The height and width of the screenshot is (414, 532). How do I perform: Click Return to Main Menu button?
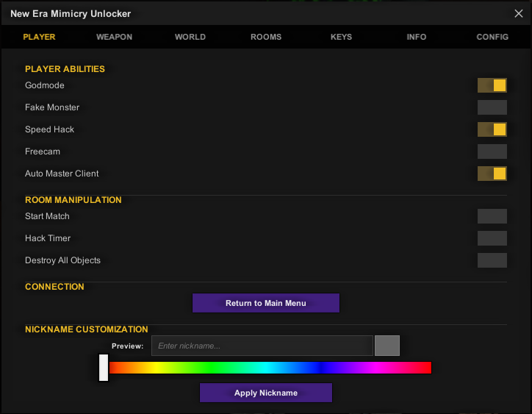pyautogui.click(x=266, y=303)
